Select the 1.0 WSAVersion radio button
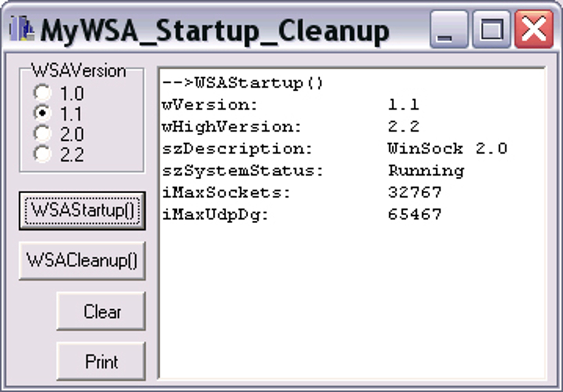The width and height of the screenshot is (563, 392). [42, 93]
